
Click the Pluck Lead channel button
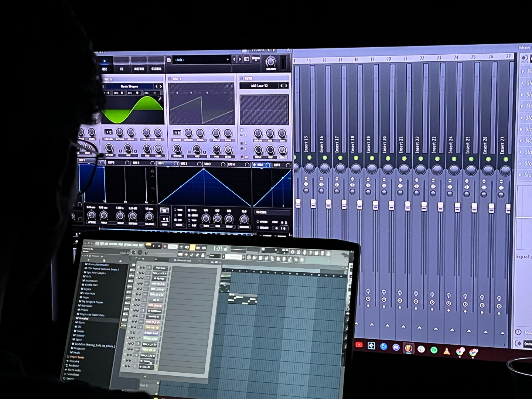pos(160,268)
